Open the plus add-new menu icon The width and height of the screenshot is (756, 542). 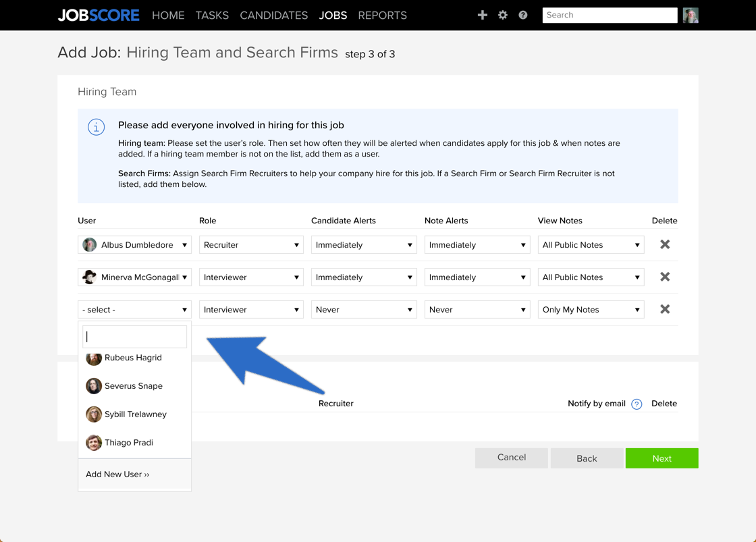(482, 15)
